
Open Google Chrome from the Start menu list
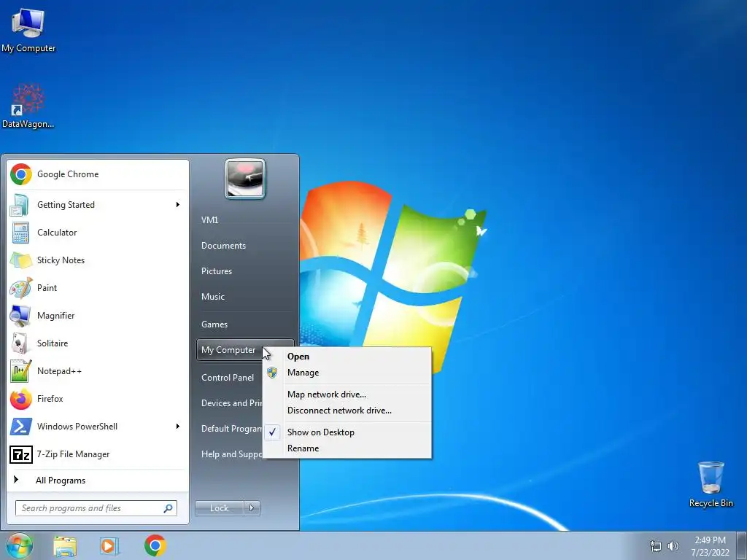97,174
